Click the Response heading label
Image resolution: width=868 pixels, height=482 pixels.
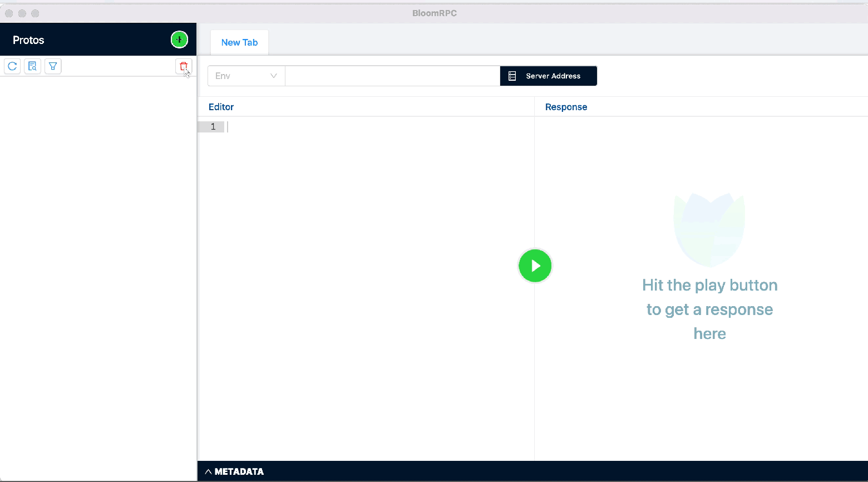click(566, 107)
